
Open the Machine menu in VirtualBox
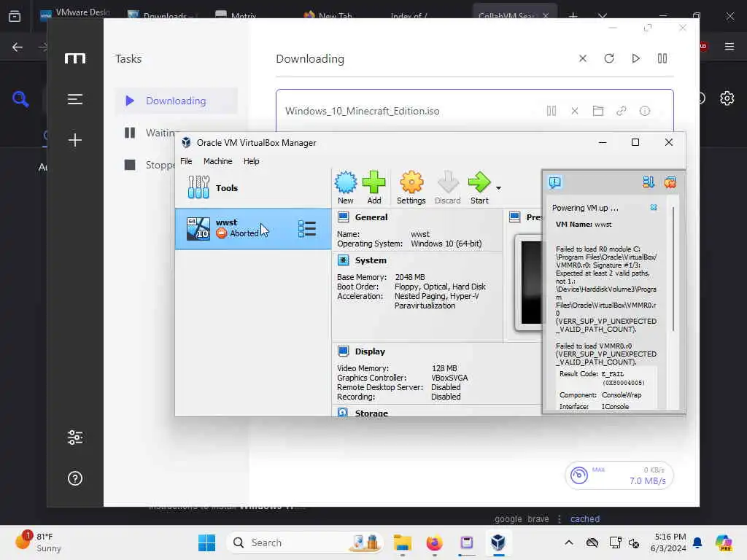(217, 161)
